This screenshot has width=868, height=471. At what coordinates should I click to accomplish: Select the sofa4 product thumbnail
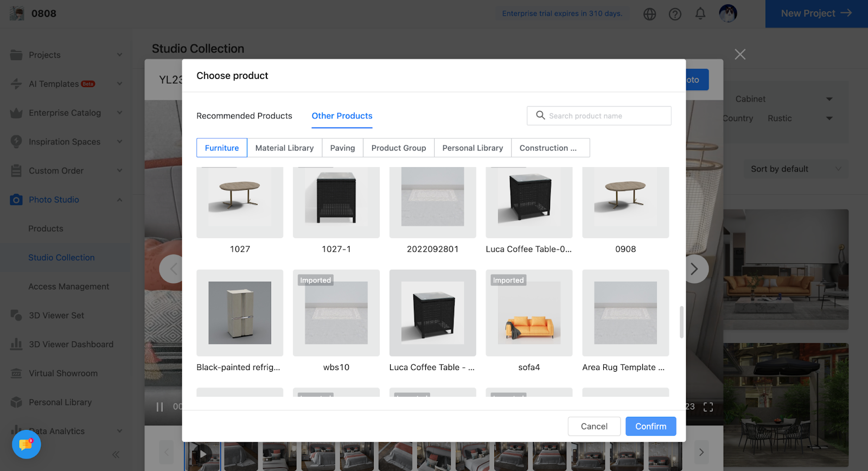(x=529, y=313)
